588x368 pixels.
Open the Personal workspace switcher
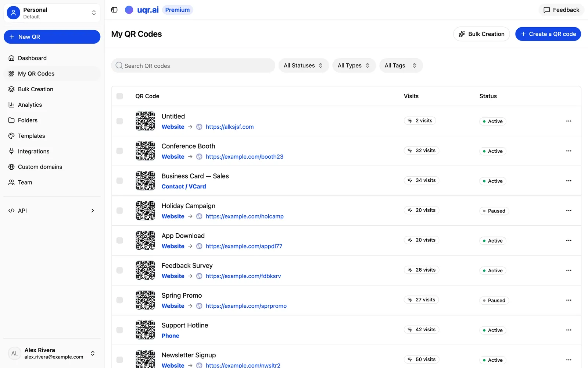pos(52,13)
